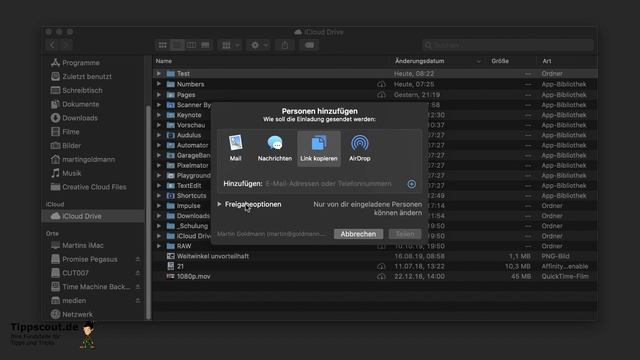Expand Freigabeoptionen disclosure triangle
The width and height of the screenshot is (640, 360).
(220, 204)
